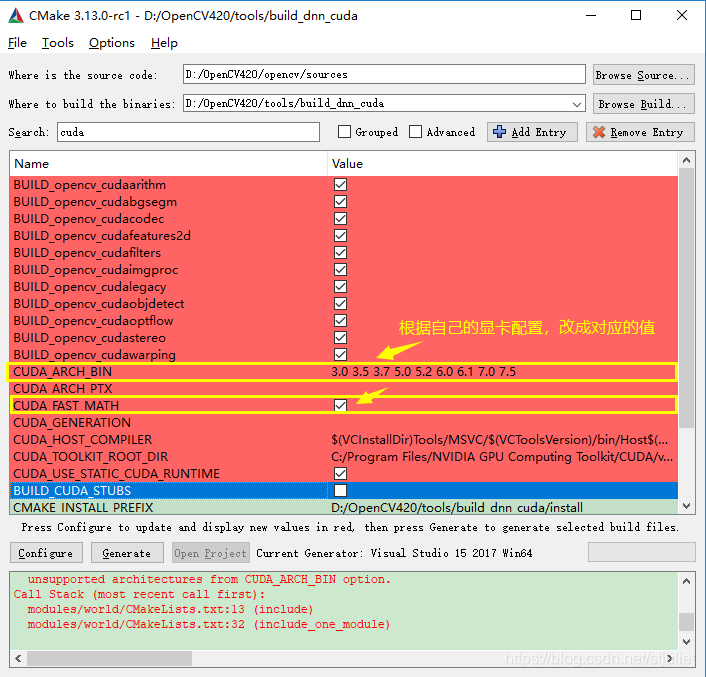Uncheck BUILD_opencv_cudalegacy checkbox
The image size is (706, 677).
[340, 287]
